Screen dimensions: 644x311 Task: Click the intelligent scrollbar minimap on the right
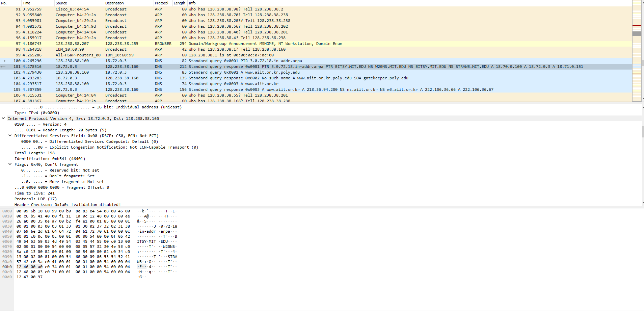(x=637, y=51)
